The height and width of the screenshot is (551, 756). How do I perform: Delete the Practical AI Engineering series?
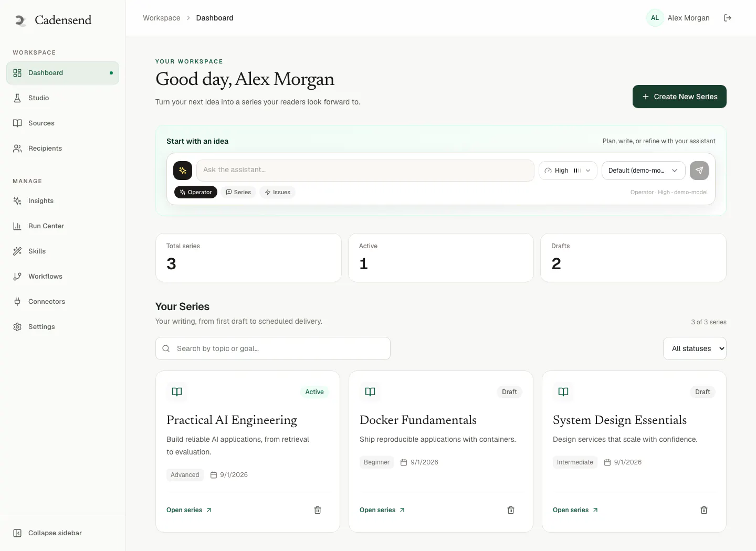click(318, 510)
